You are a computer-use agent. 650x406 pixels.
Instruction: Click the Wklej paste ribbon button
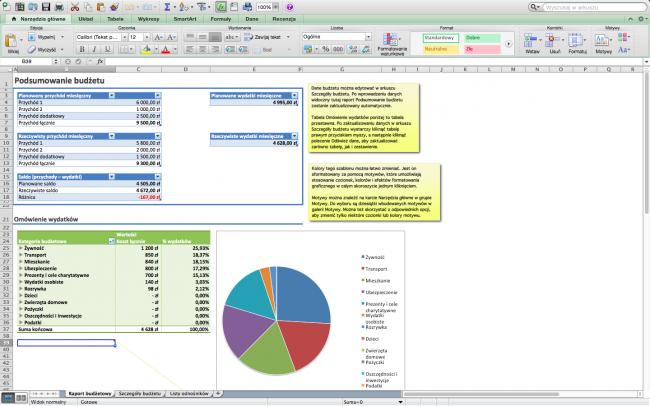click(12, 43)
